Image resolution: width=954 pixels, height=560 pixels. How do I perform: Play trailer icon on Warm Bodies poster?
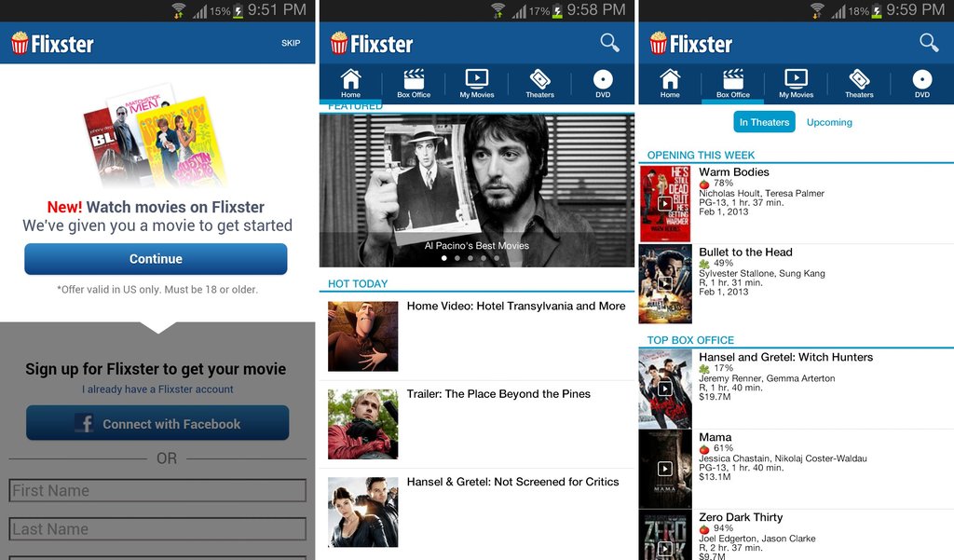coord(665,203)
